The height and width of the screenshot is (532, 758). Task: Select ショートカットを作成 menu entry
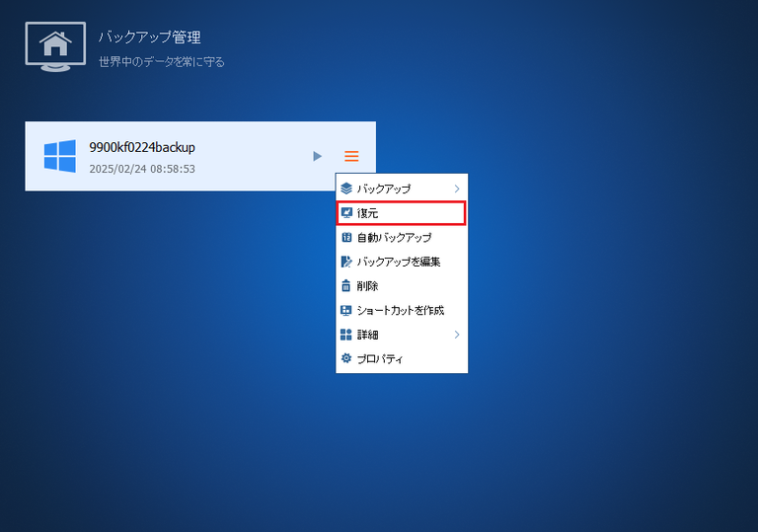coord(402,310)
